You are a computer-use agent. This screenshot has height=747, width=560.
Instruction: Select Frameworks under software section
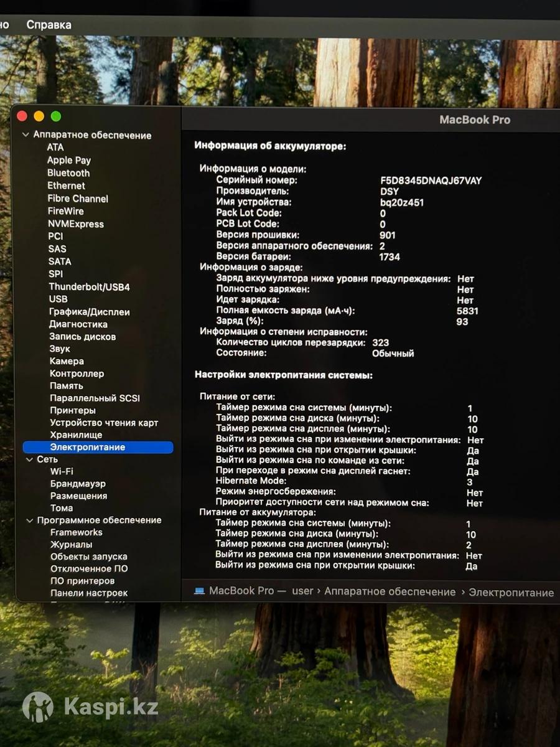pos(76,532)
